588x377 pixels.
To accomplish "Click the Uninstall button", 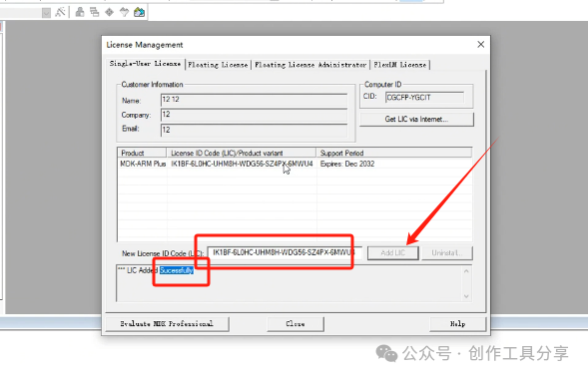I will click(x=447, y=253).
